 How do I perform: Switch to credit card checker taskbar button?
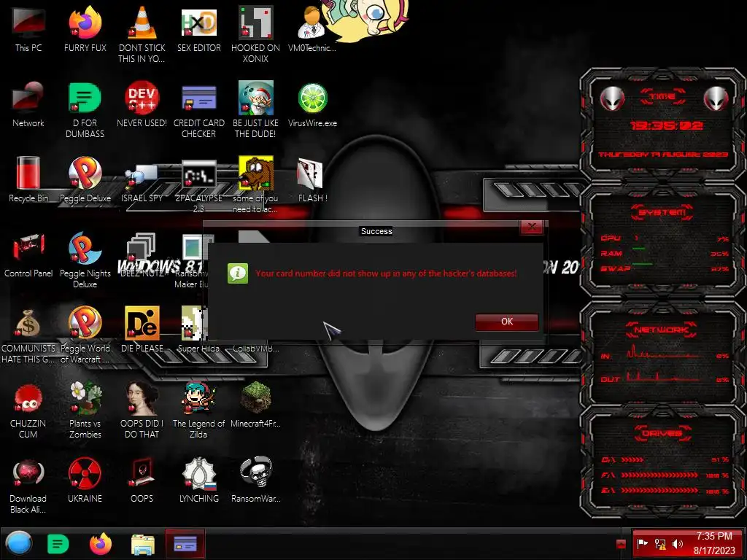[185, 543]
